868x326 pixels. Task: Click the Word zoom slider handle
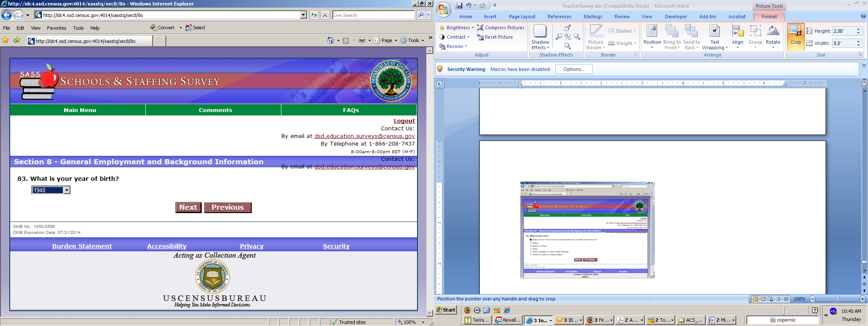coord(837,299)
